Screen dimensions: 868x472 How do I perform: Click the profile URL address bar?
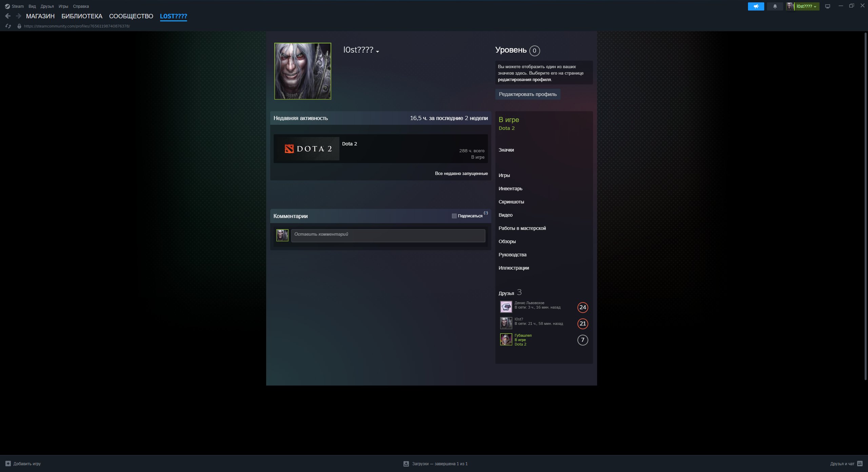coord(77,26)
